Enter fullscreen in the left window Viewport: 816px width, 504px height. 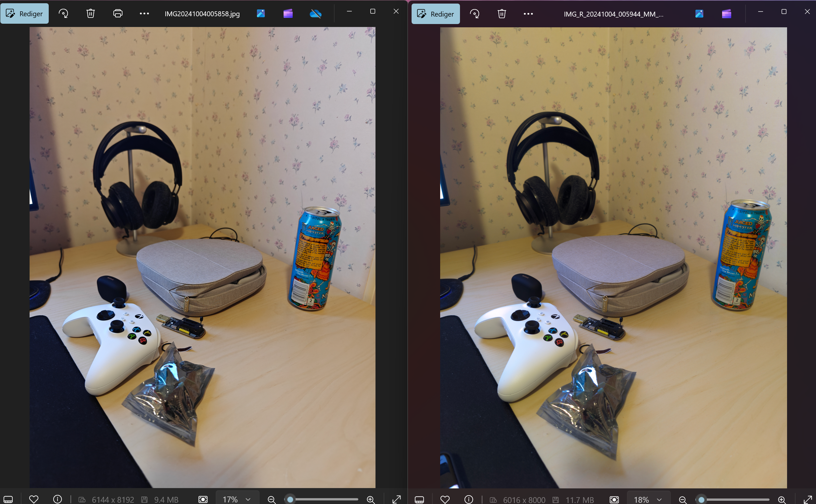pos(396,499)
